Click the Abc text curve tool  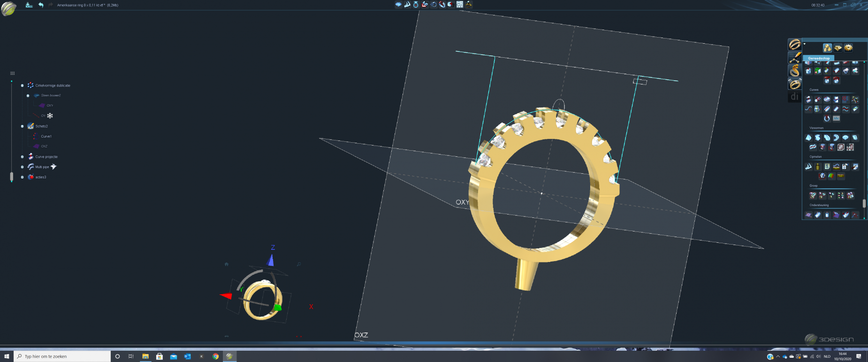pos(836,118)
